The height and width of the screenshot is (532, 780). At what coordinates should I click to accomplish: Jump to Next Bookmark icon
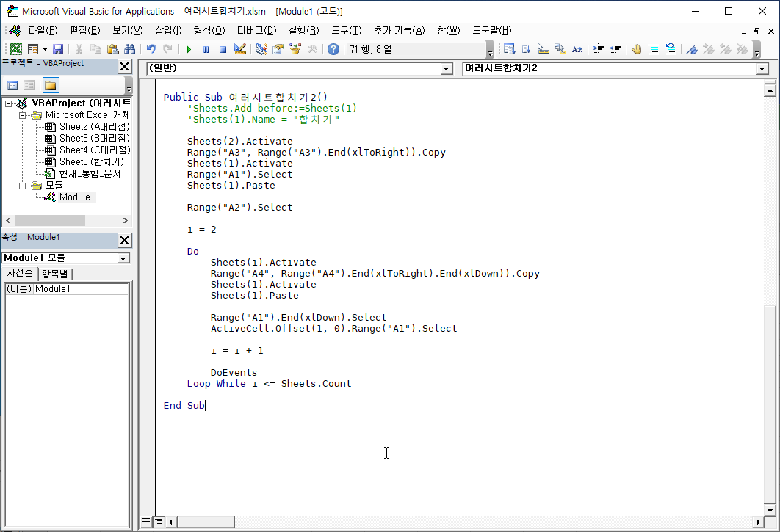pos(708,49)
